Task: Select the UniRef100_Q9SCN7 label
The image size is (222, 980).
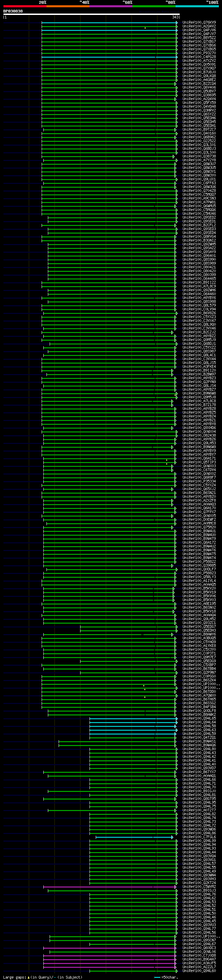Action: pyautogui.click(x=199, y=940)
